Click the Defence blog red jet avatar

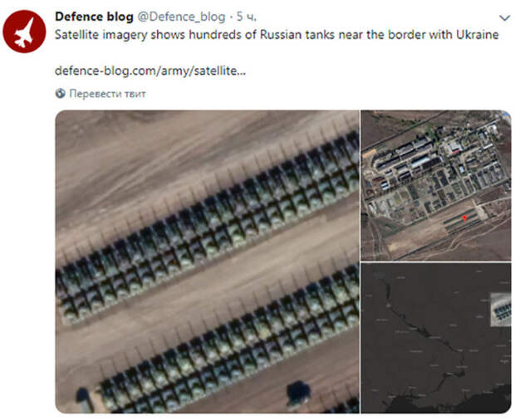[x=24, y=32]
